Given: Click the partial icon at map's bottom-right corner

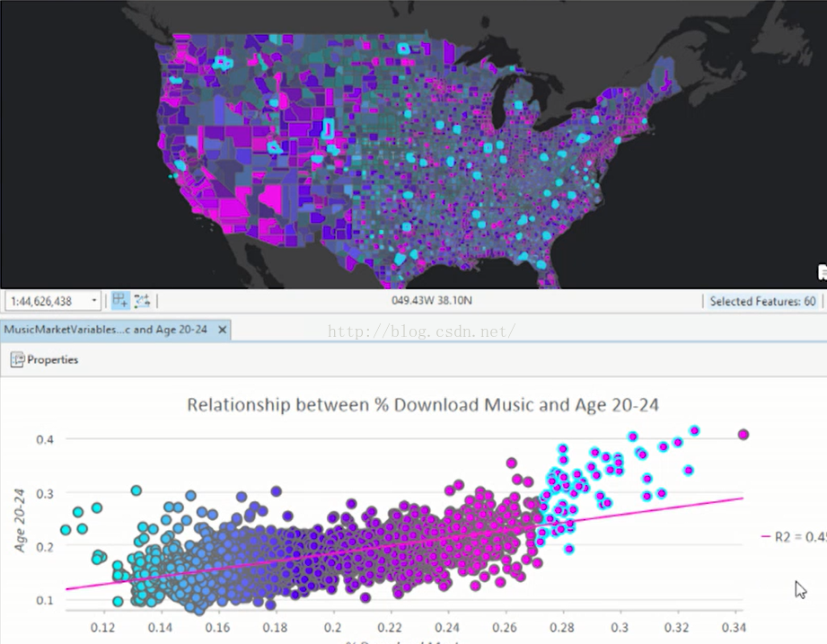Looking at the screenshot, I should [821, 272].
